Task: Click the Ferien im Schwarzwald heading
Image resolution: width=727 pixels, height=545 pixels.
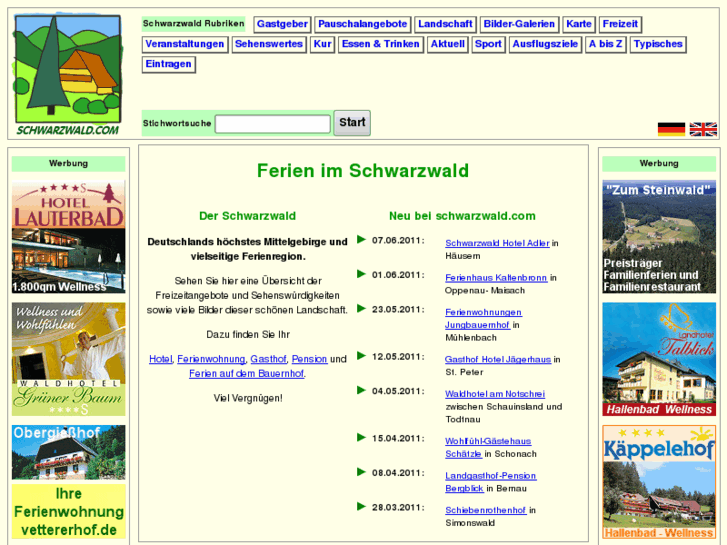Action: [363, 171]
